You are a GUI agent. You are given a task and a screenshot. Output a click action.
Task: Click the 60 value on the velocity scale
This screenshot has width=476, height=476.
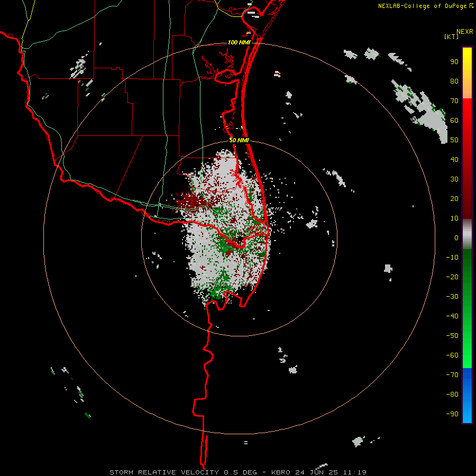pos(454,120)
